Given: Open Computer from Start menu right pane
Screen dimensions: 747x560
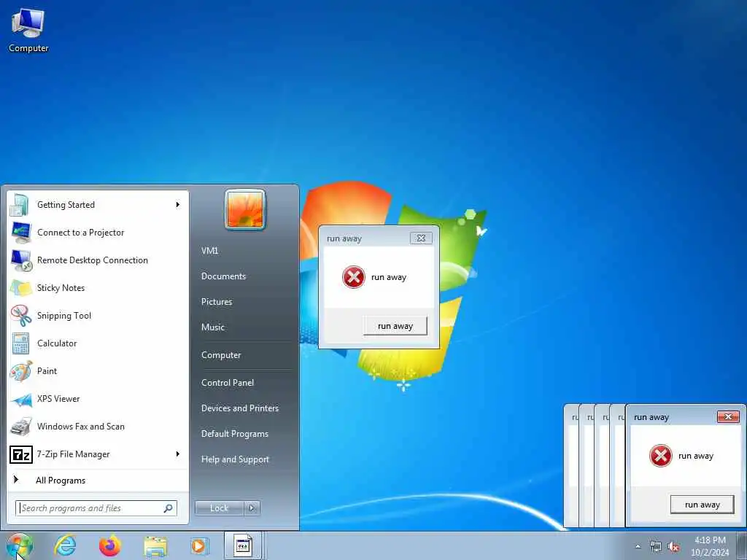Looking at the screenshot, I should click(x=221, y=355).
